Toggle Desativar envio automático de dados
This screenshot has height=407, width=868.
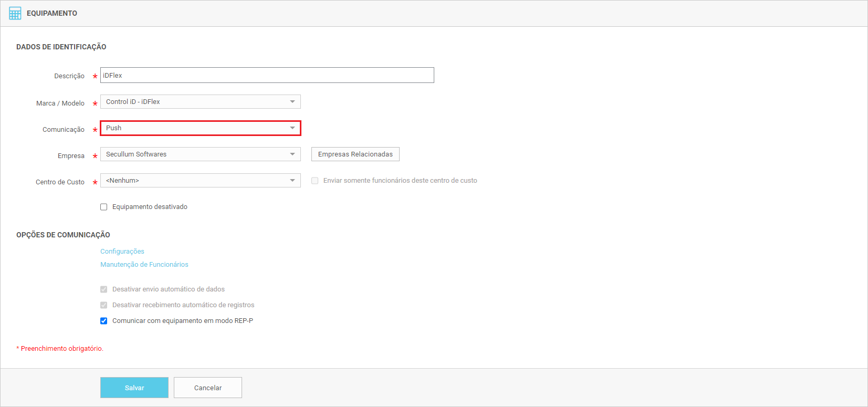[x=104, y=289]
